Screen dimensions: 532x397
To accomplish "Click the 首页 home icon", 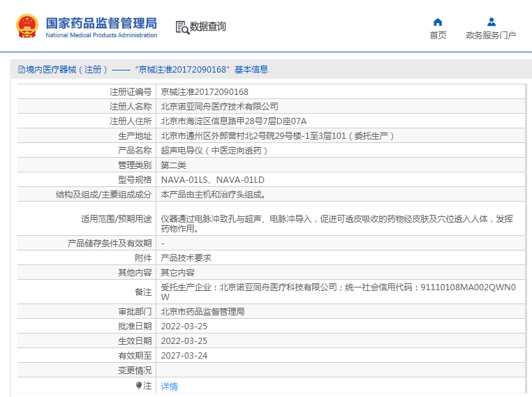I will tap(438, 22).
